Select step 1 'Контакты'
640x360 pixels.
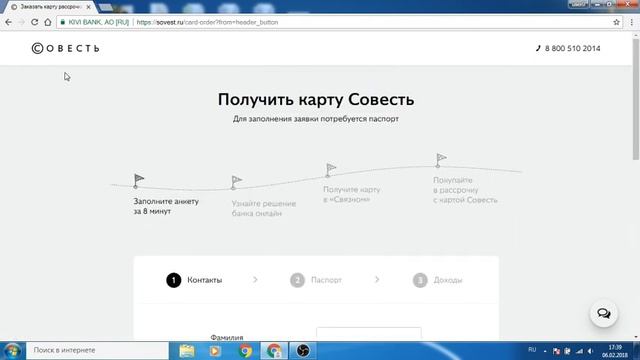194,280
